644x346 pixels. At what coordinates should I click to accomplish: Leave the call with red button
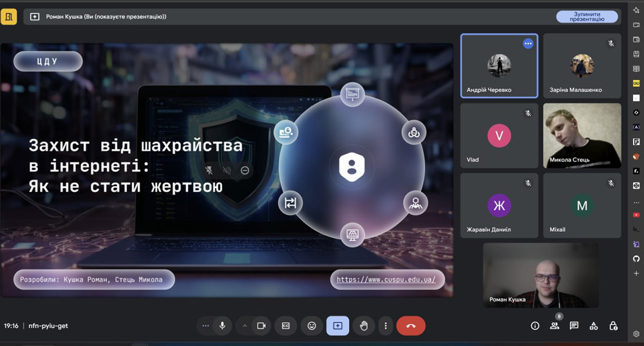pos(411,326)
